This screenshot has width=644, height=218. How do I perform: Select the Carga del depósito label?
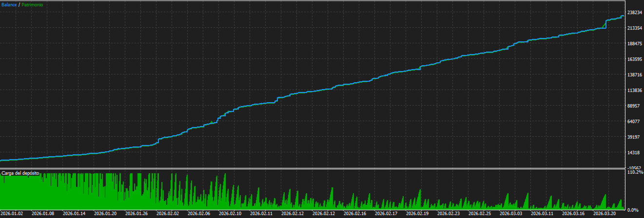[20, 173]
